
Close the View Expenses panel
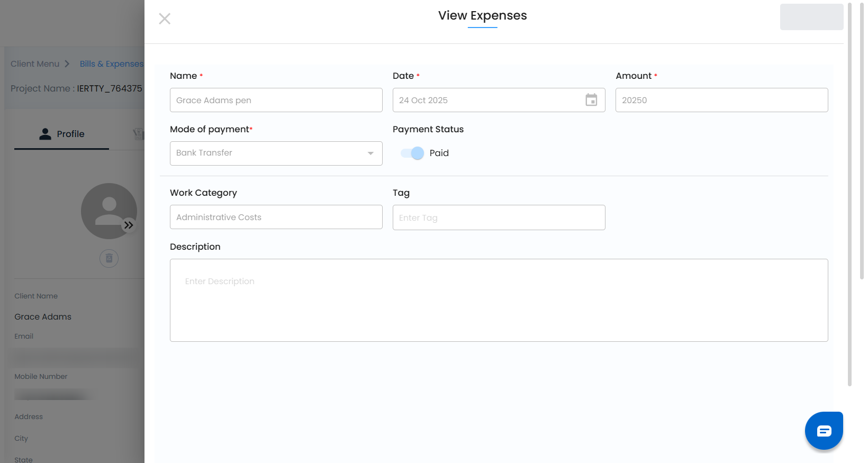(165, 19)
